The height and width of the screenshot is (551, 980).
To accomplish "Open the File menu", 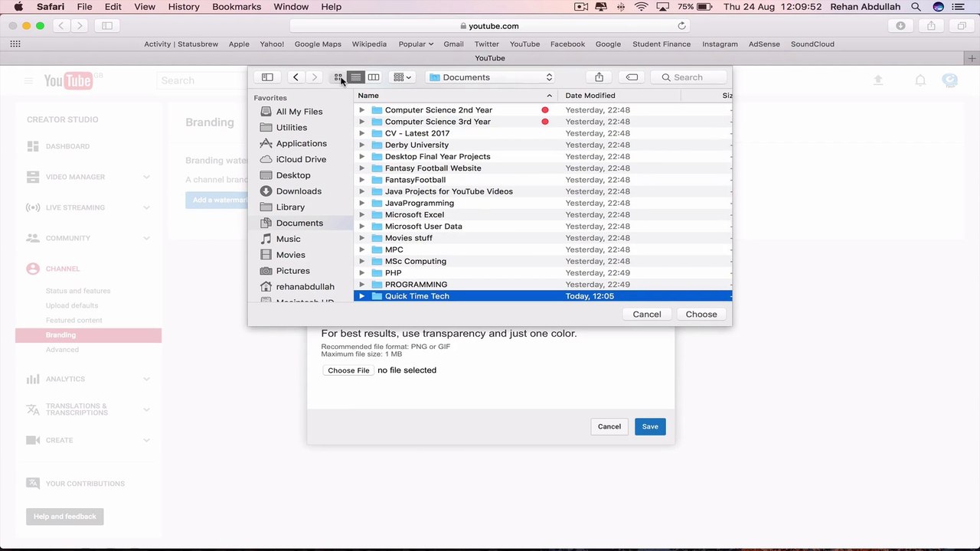I will coord(84,7).
